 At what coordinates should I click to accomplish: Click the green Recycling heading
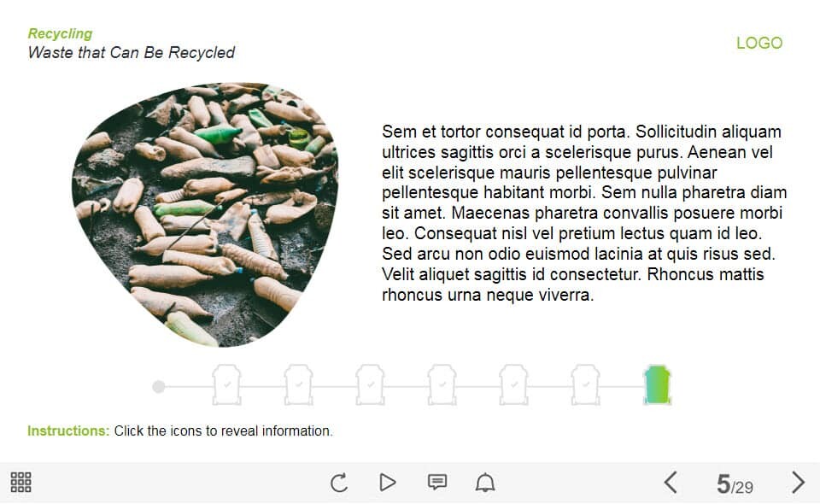60,33
